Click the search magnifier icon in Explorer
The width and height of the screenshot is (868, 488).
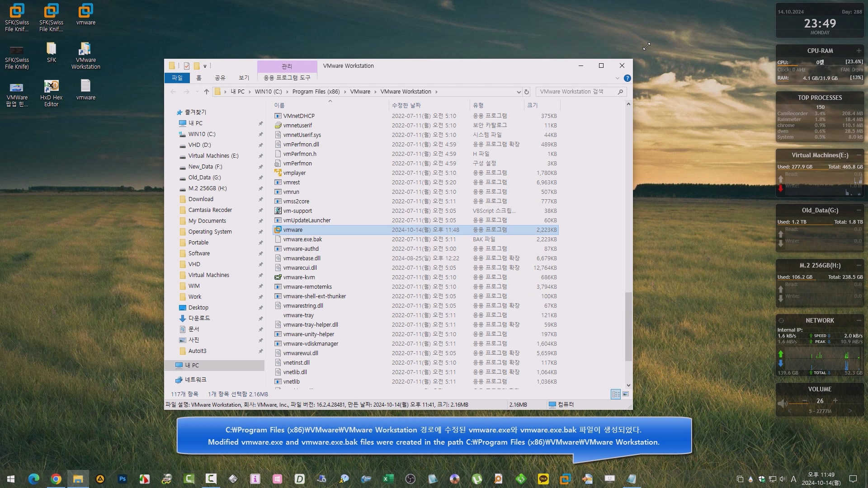620,92
